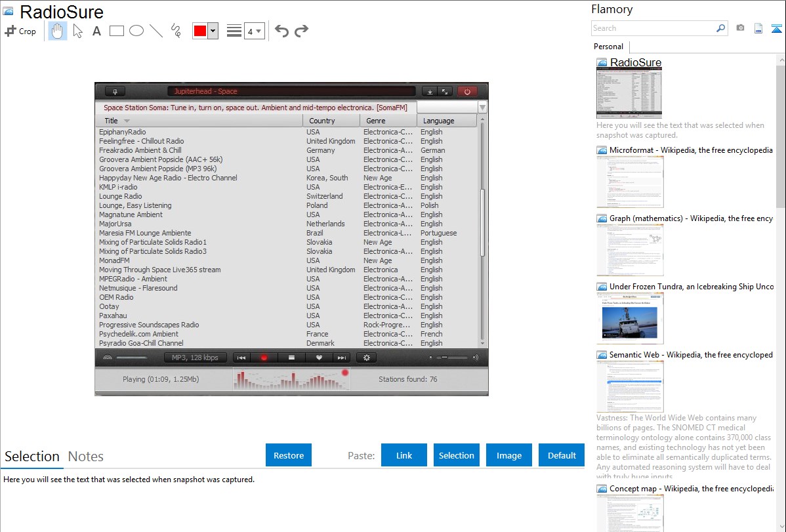Open the Selection tab
This screenshot has width=786, height=532.
(32, 457)
